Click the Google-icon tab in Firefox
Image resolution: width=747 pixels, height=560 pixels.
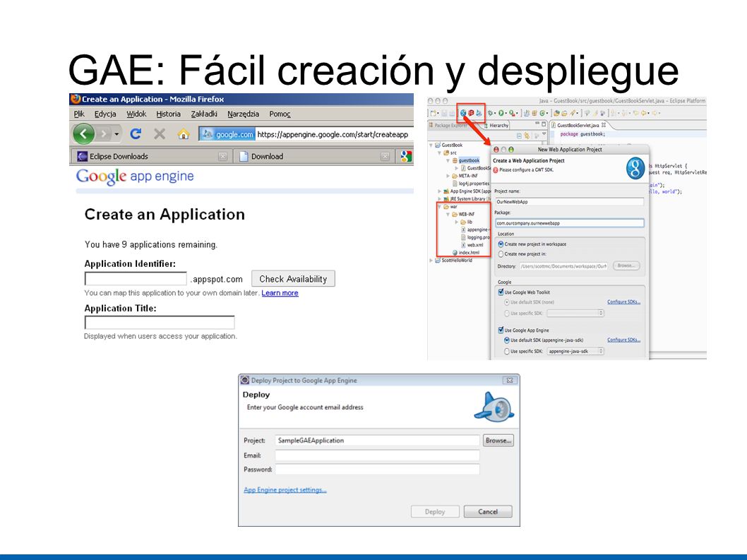pos(406,156)
